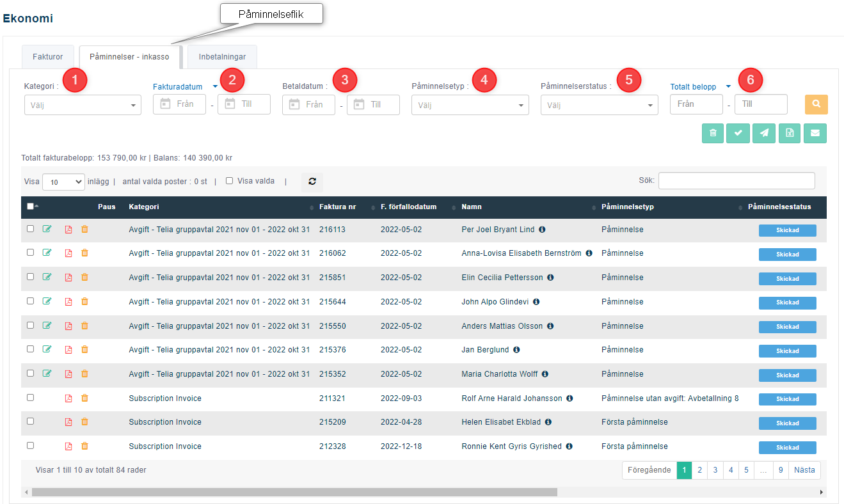Sort table by F. förfallodatum column
The width and height of the screenshot is (844, 504).
pos(416,207)
